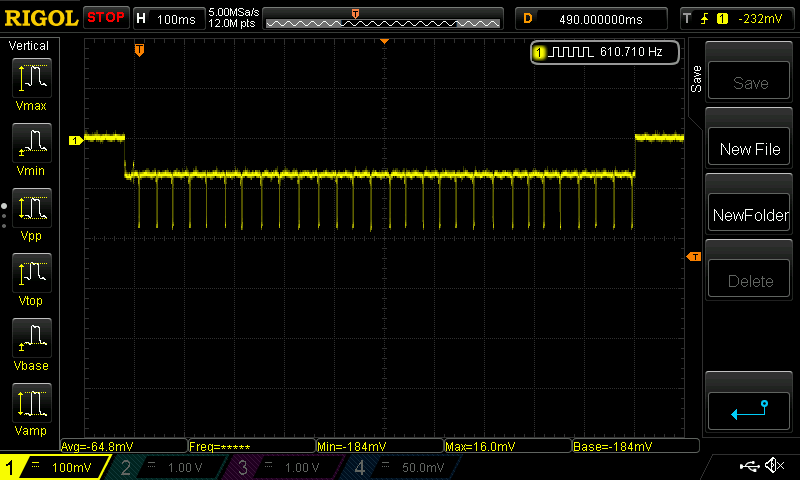This screenshot has width=800, height=480.
Task: Click the NewFolder menu button
Action: (750, 215)
